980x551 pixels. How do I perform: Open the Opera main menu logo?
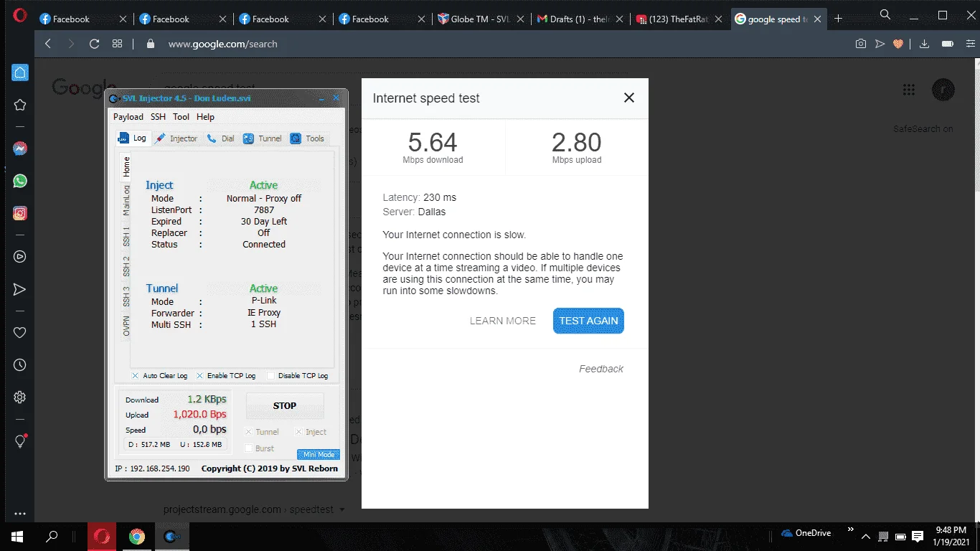point(20,15)
